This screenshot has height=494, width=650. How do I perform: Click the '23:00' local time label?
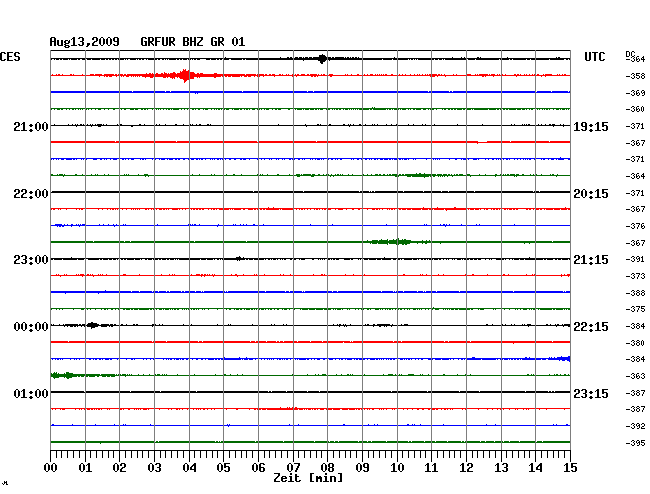[31, 260]
